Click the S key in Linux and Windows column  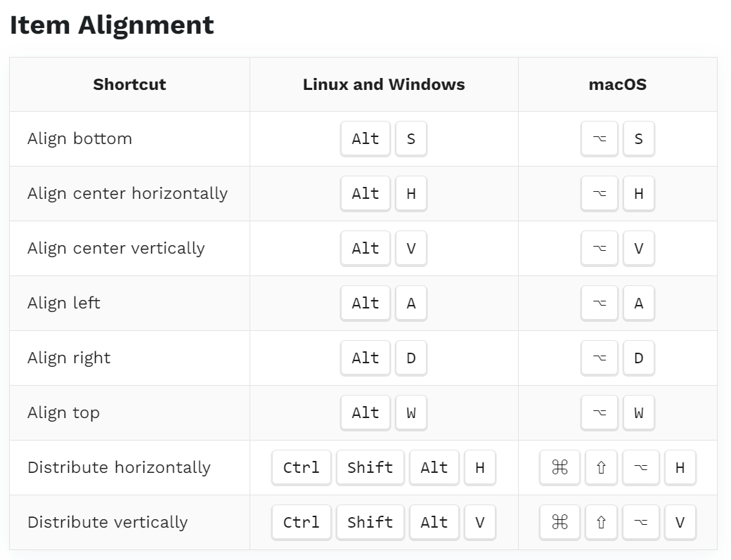[410, 139]
